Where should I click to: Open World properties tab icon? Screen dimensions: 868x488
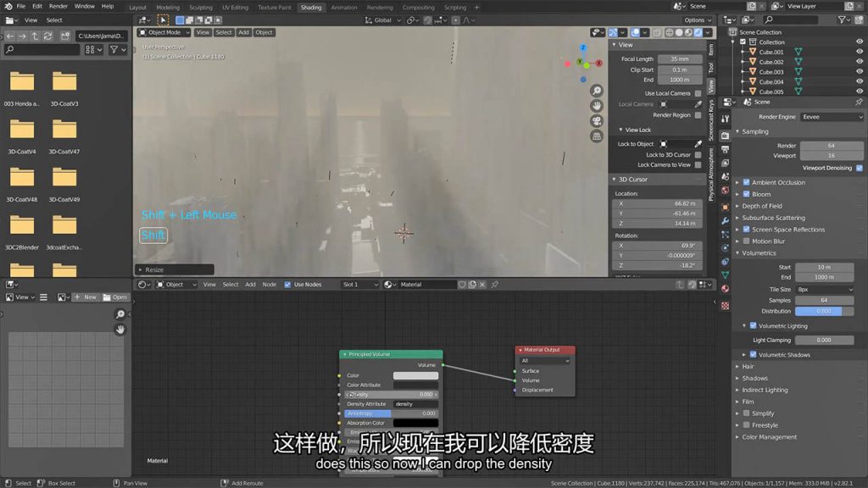coord(726,191)
